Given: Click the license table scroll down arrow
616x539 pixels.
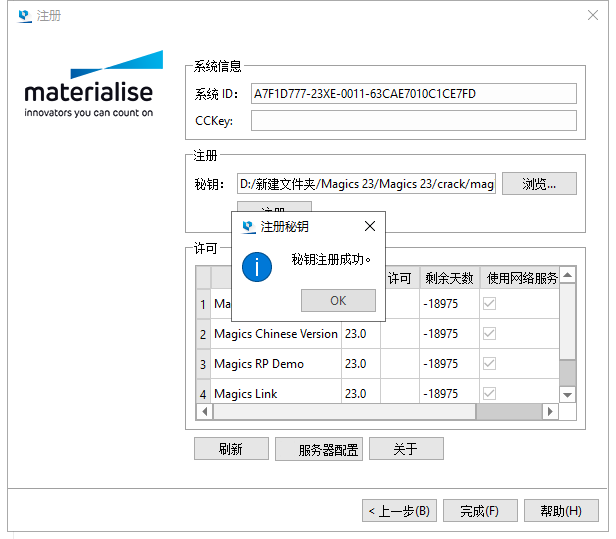Looking at the screenshot, I should (x=567, y=395).
